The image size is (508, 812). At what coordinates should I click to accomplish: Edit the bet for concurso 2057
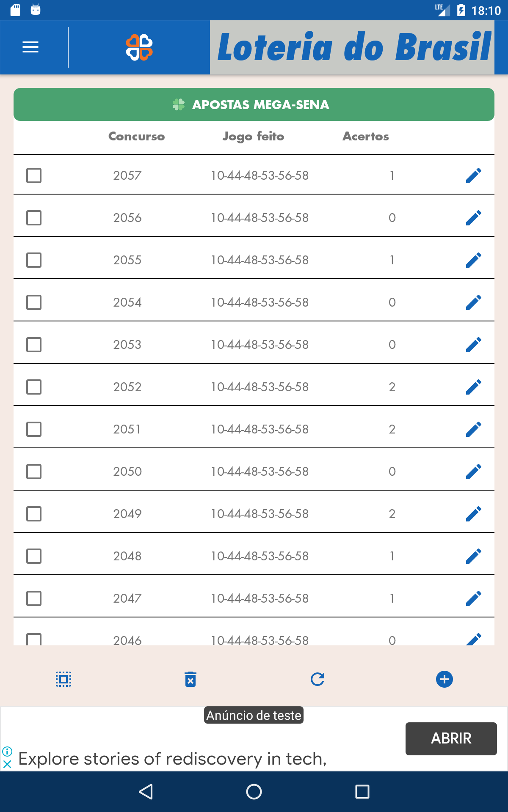pos(473,176)
